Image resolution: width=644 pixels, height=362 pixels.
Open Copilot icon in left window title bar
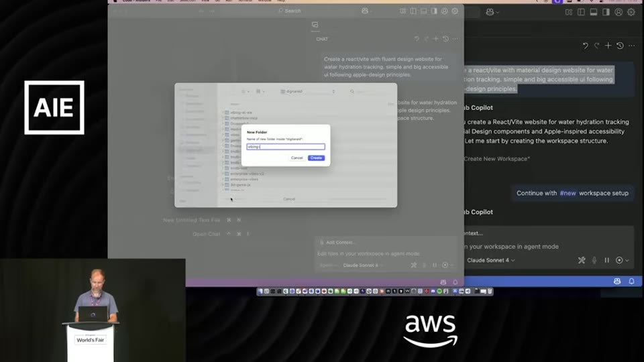(365, 11)
